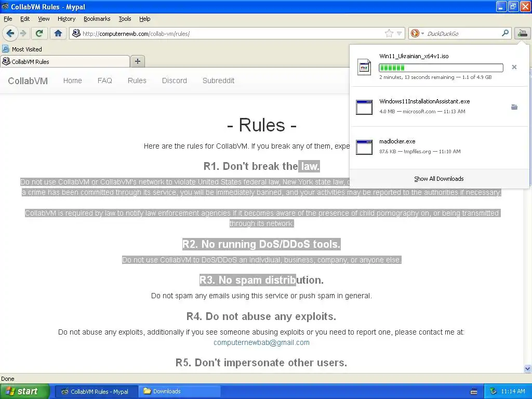The height and width of the screenshot is (399, 532).
Task: Open the Most Visited bookmarks folder
Action: (22, 49)
